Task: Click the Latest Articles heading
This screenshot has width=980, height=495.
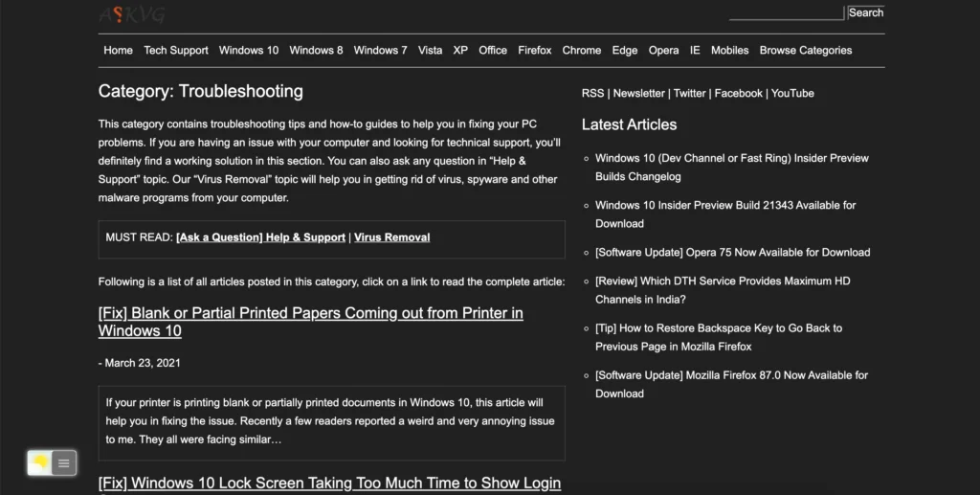Action: click(630, 124)
